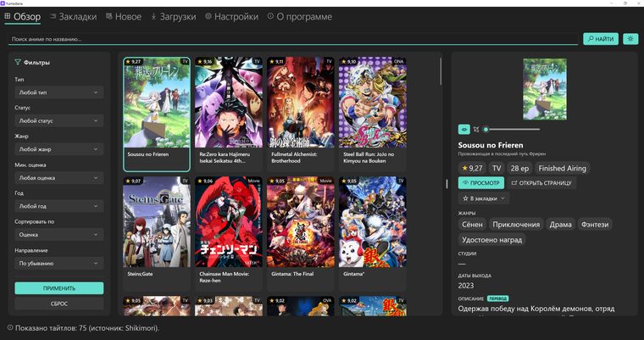Click the splitter handle between grid and details
This screenshot has width=644, height=340.
[447, 184]
